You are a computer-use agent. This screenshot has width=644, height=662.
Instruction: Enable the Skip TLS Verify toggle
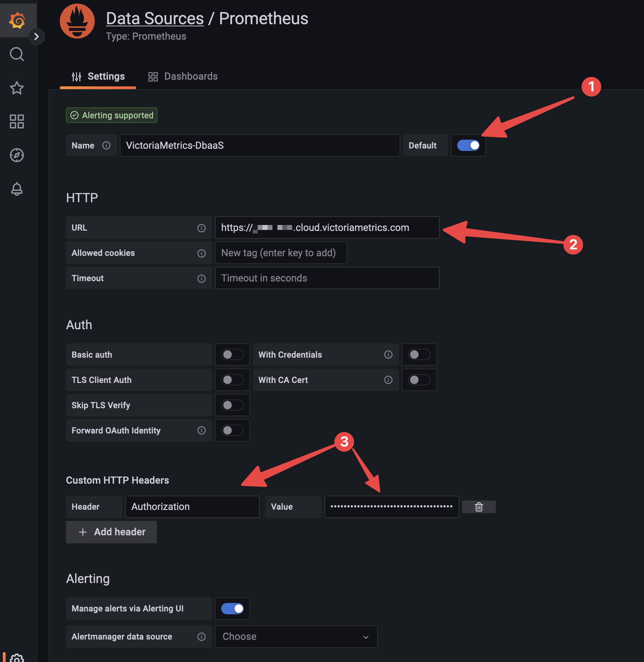pos(232,405)
